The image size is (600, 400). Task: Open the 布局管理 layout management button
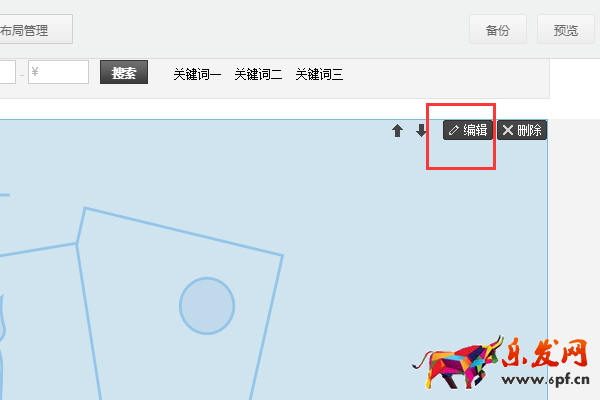point(36,29)
